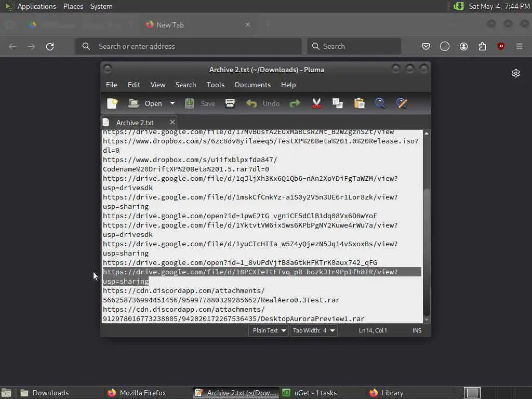Click the scrollbar down arrow in Pluma
Image resolution: width=532 pixels, height=399 pixels.
427,320
